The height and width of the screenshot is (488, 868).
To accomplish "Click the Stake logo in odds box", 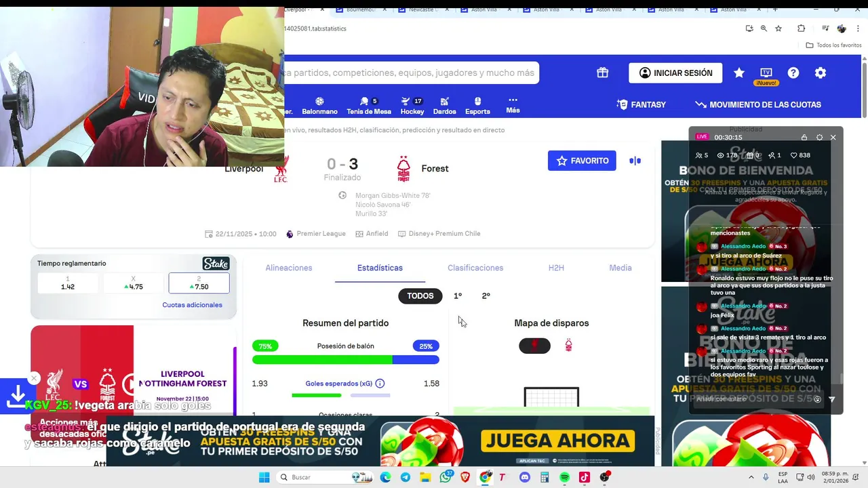I will [216, 264].
